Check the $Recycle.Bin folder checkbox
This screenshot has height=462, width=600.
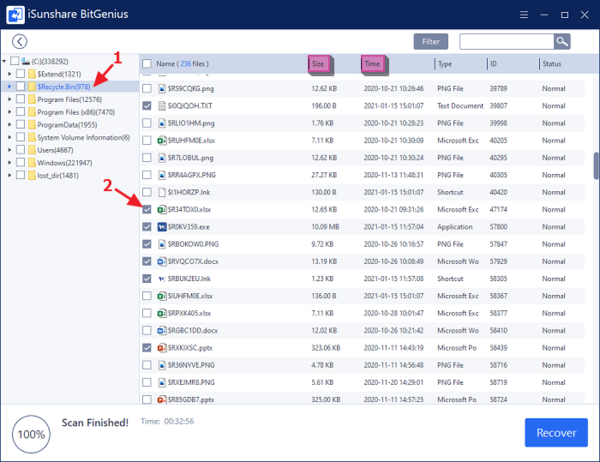tap(21, 87)
